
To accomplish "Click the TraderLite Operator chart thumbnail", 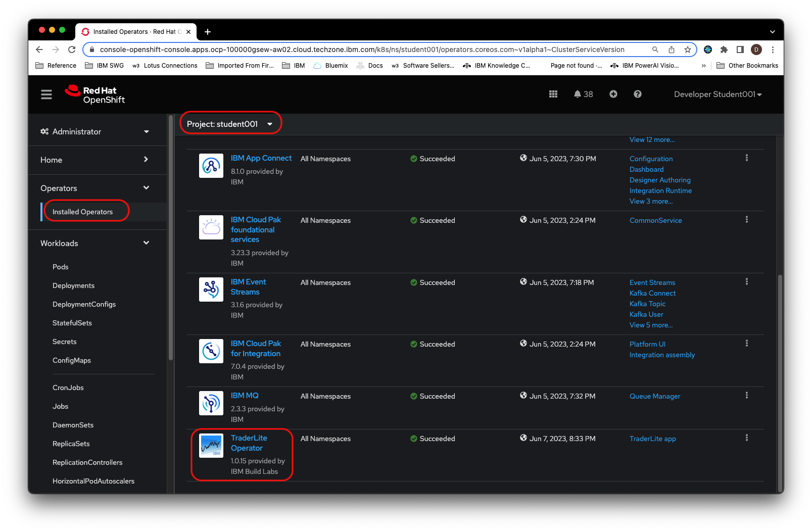I will 211,446.
